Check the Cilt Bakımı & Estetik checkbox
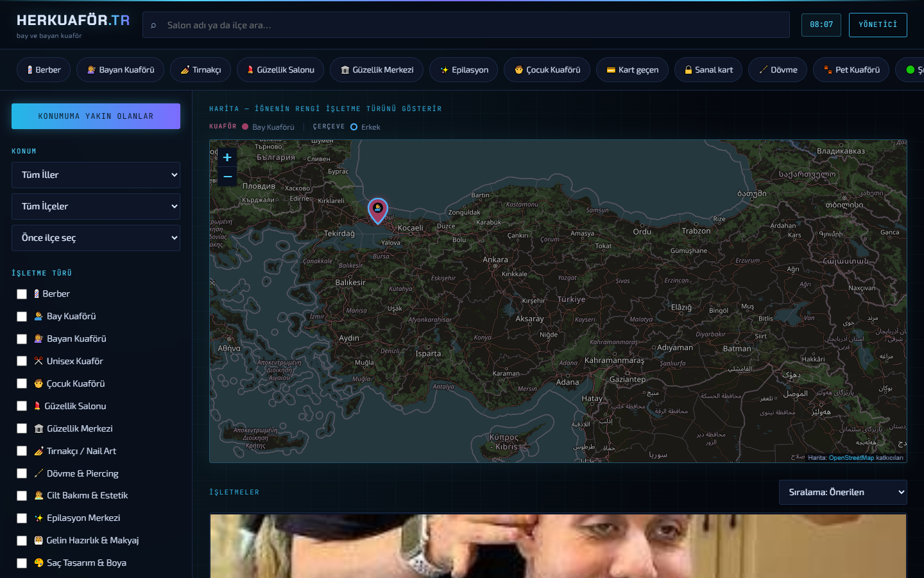Screen dimensions: 924x578 coord(22,496)
